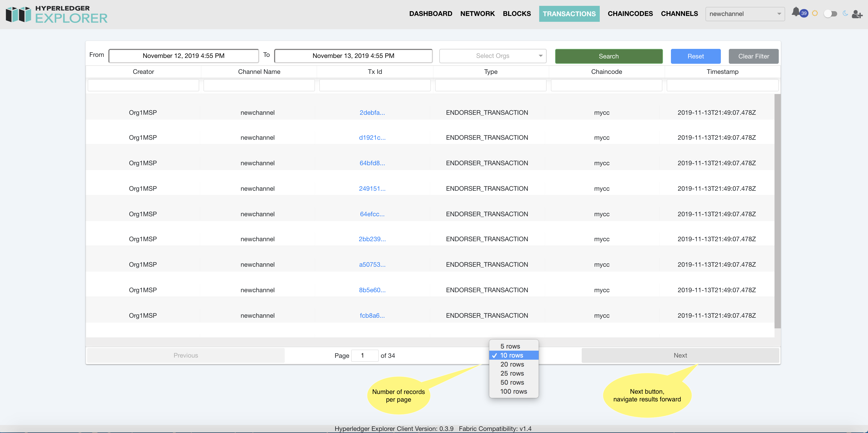Viewport: 868px width, 433px height.
Task: Open transaction 64efcc... details
Action: [372, 214]
